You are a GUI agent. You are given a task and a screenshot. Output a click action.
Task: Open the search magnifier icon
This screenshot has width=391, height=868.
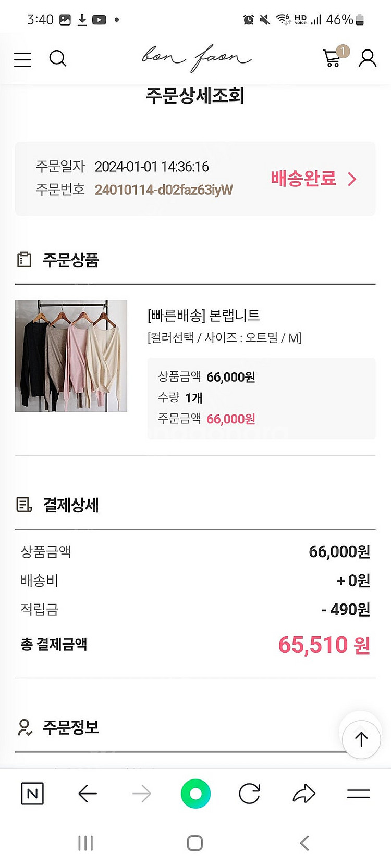pyautogui.click(x=58, y=59)
